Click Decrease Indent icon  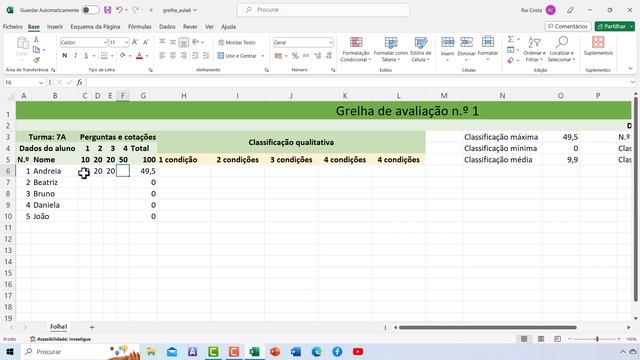coord(195,56)
